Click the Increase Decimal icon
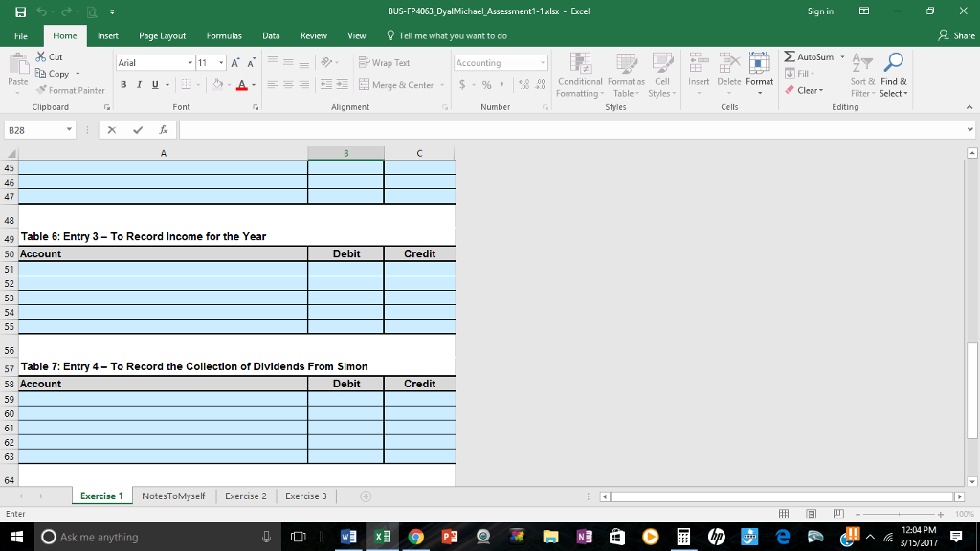 coord(523,84)
